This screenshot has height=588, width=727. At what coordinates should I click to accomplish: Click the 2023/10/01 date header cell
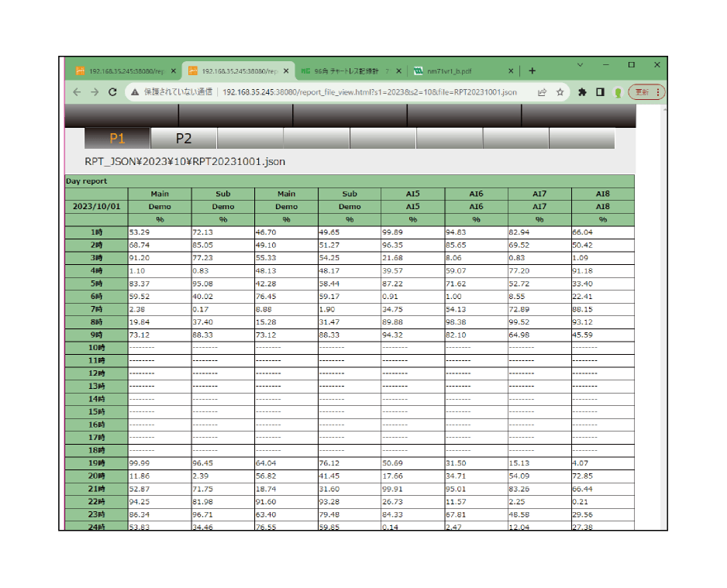click(96, 207)
